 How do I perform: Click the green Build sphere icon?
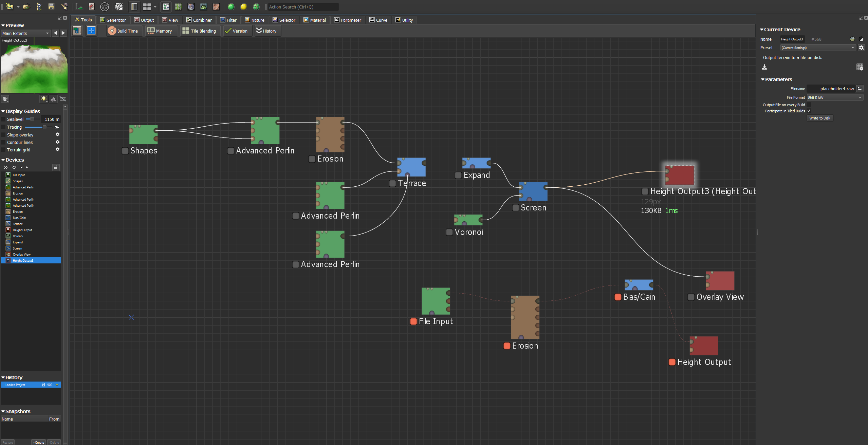[x=231, y=6]
